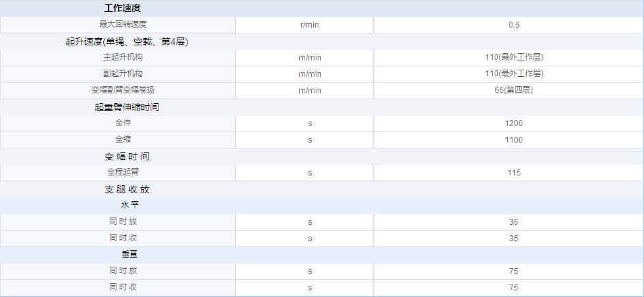
Task: Select the 变幅副臂变幅卷扬 label
Action: pos(123,90)
